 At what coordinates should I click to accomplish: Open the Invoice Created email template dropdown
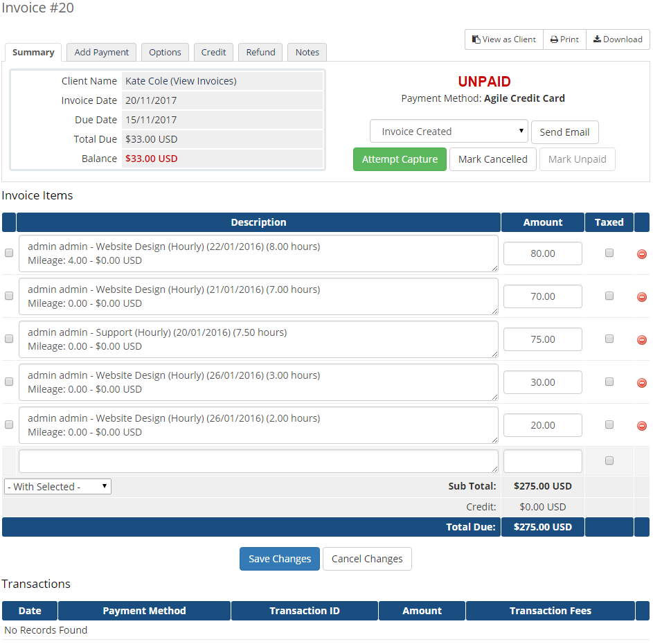[449, 131]
